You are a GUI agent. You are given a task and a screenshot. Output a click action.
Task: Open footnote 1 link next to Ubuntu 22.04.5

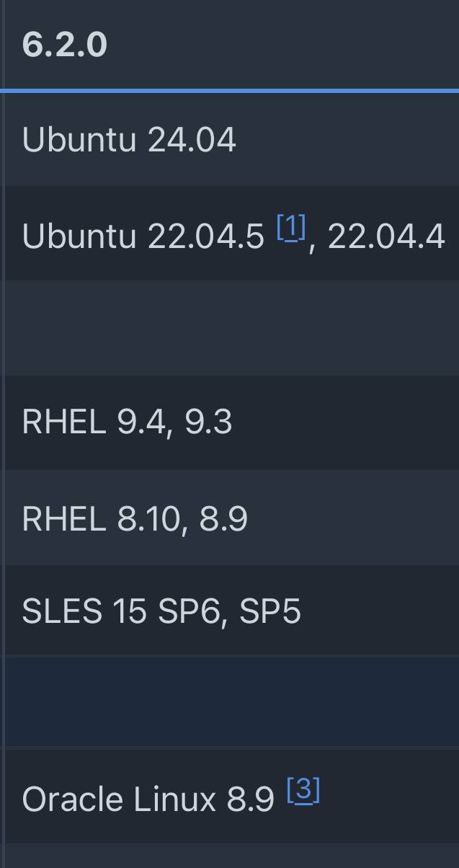(292, 228)
